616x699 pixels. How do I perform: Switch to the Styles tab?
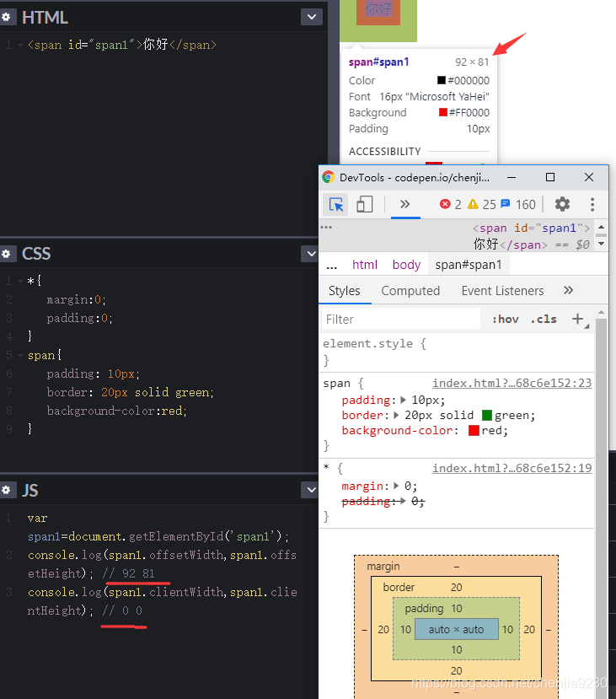(x=345, y=291)
